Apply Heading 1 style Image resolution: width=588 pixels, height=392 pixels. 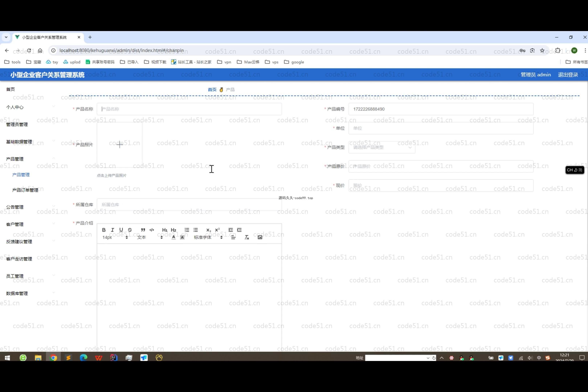[x=165, y=230]
